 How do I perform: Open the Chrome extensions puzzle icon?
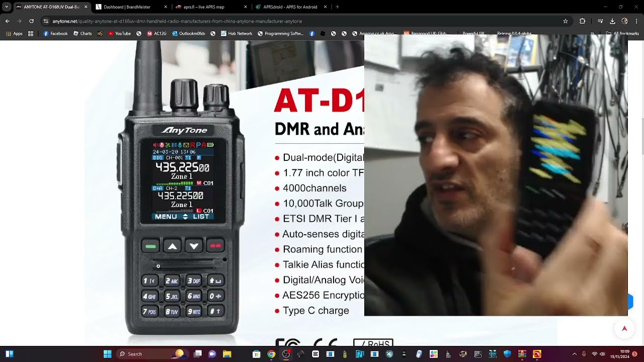pyautogui.click(x=582, y=21)
